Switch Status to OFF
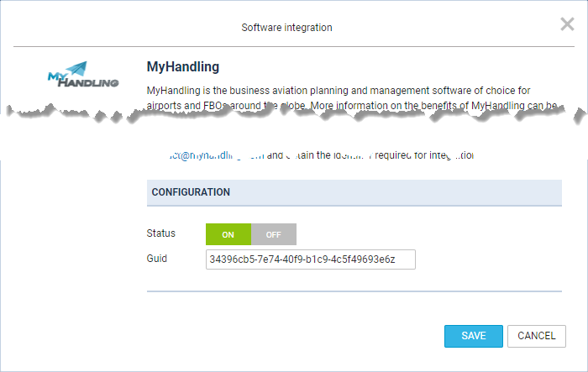Screen dimensions: 588x372 [274, 234]
